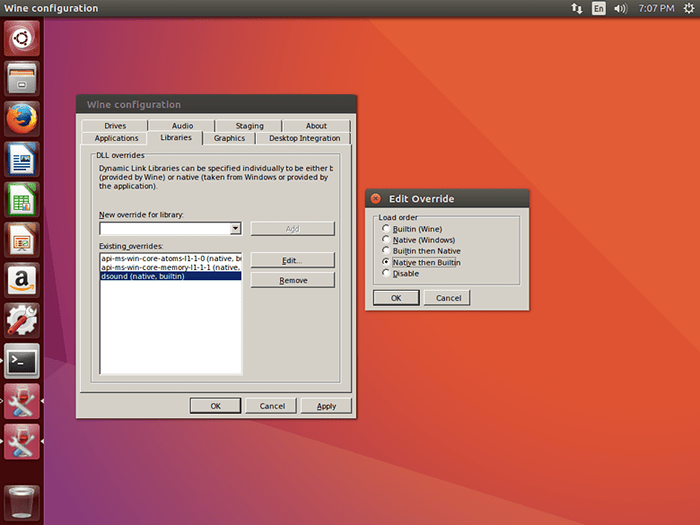
Task: Select the dsound (native, builtin) override row
Action: coord(171,276)
